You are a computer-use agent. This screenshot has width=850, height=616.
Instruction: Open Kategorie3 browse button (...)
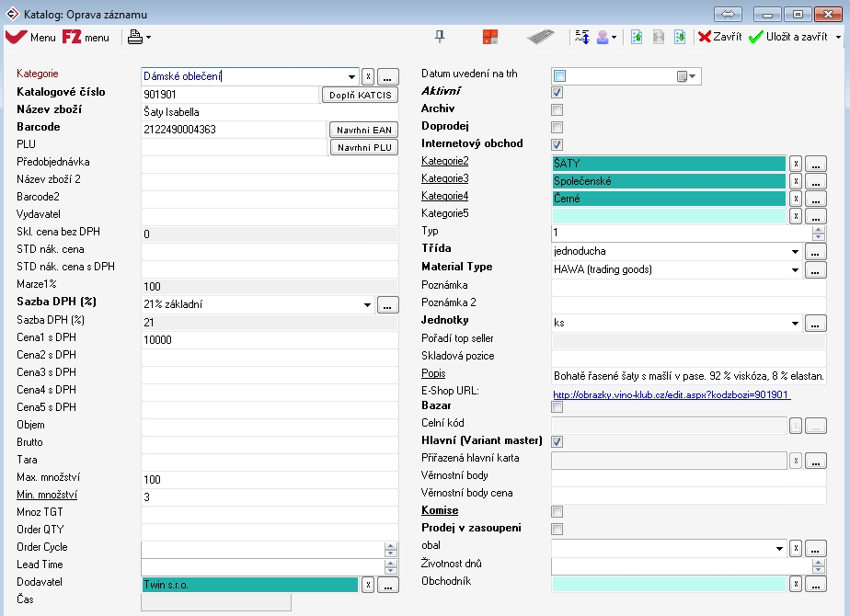click(816, 181)
